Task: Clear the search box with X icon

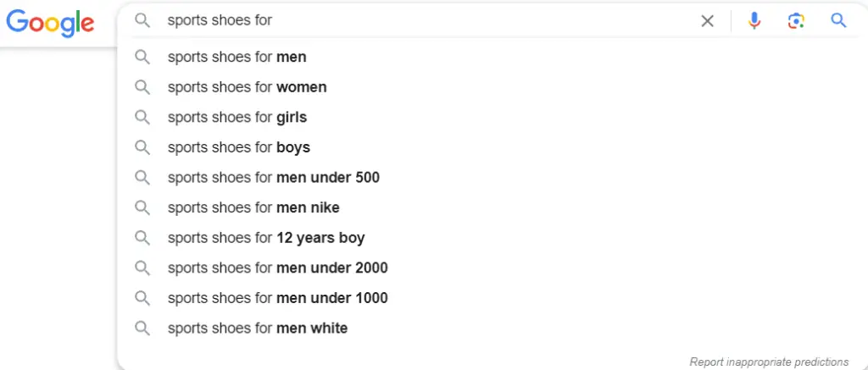Action: (x=707, y=21)
